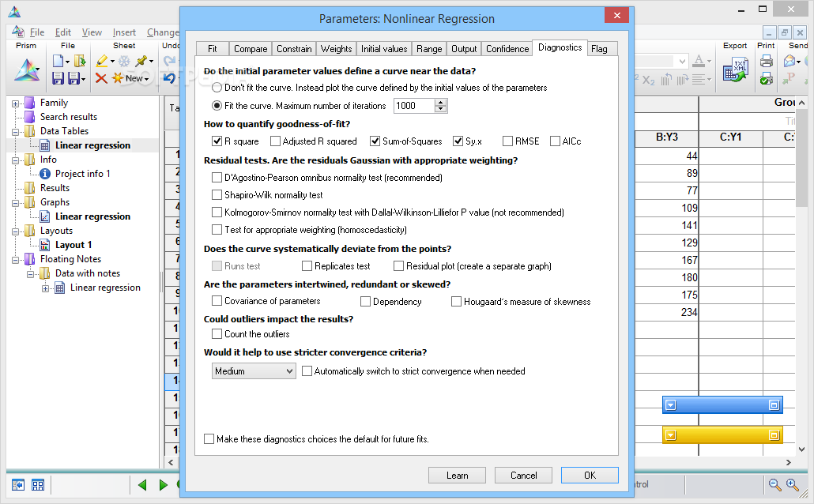Open the File menu
814x504 pixels.
coord(37,32)
